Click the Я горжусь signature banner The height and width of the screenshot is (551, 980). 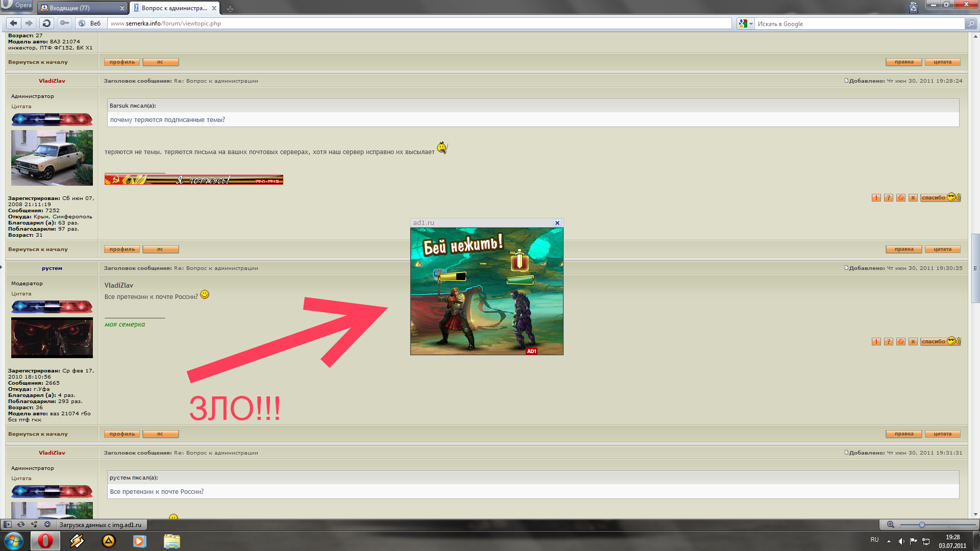coord(194,180)
